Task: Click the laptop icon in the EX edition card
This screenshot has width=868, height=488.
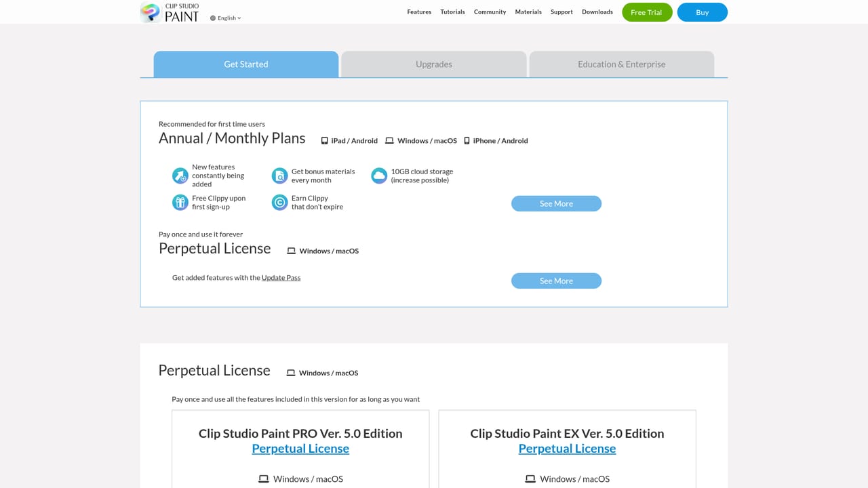Action: pos(530,479)
